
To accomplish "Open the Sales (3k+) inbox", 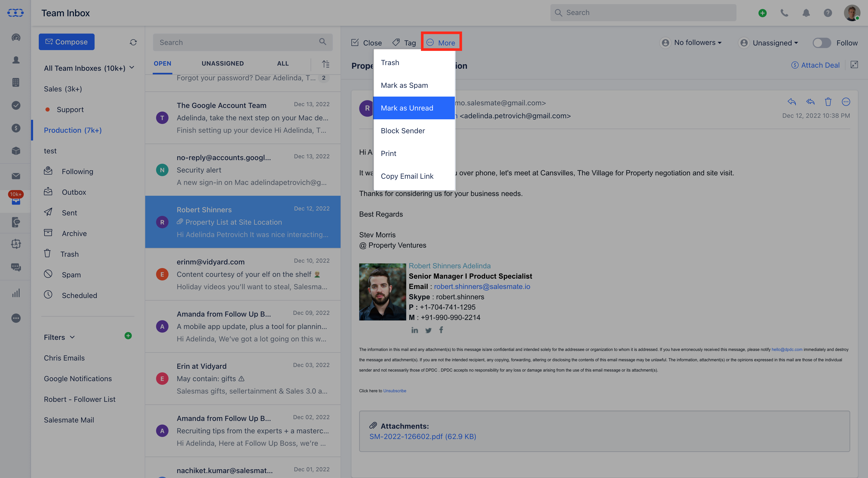I will (x=63, y=89).
